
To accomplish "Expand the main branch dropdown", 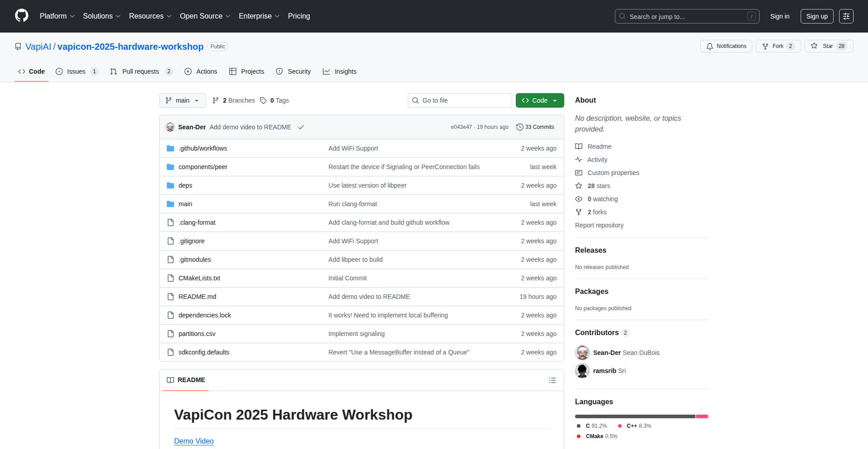I will tap(182, 100).
